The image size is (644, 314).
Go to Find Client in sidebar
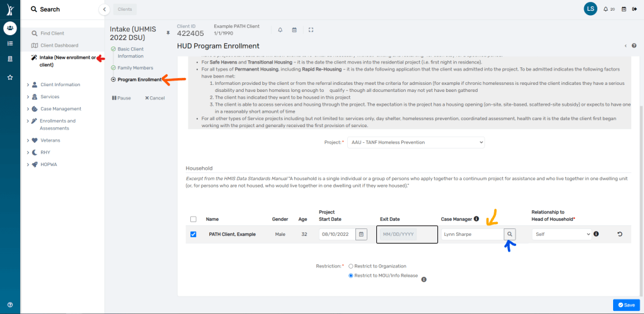coord(52,33)
